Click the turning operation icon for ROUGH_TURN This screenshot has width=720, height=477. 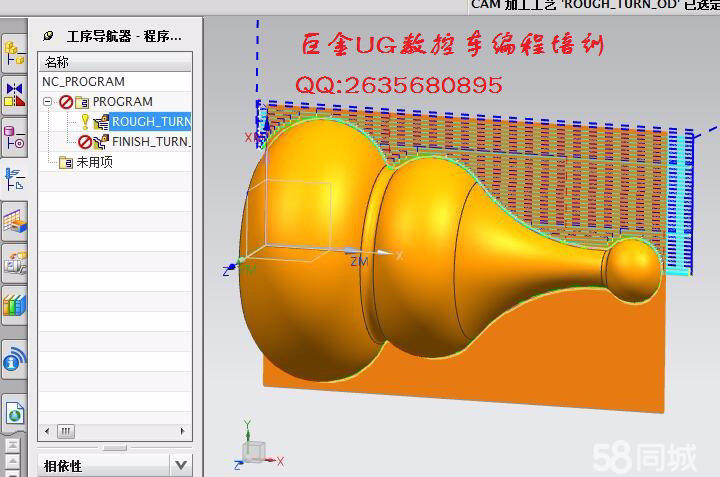(101, 122)
